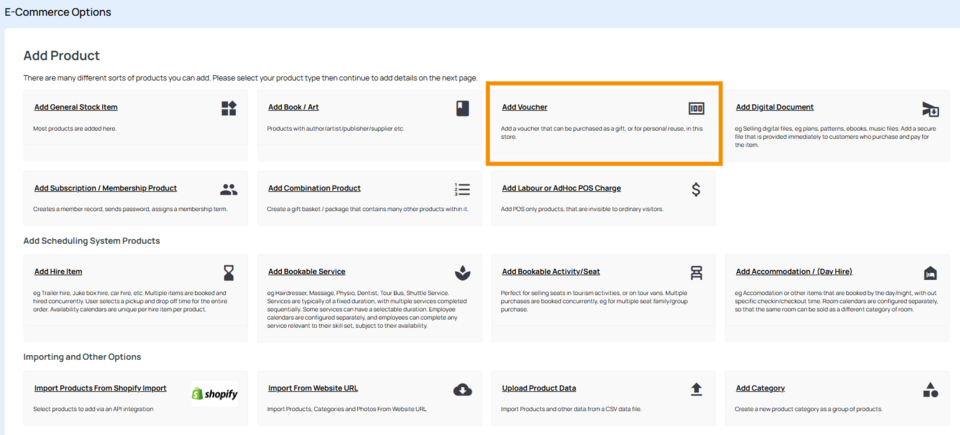Click the Bookable Activity seat icon
The image size is (960, 435).
click(x=696, y=272)
